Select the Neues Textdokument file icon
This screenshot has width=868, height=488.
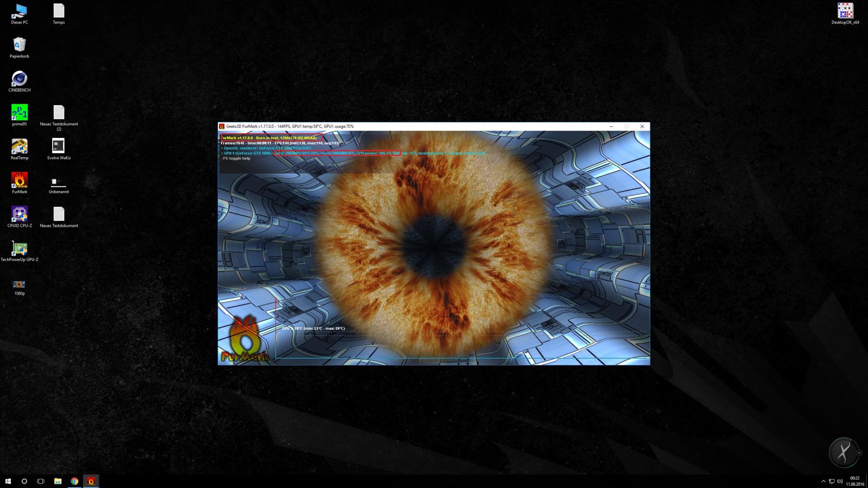coord(59,217)
